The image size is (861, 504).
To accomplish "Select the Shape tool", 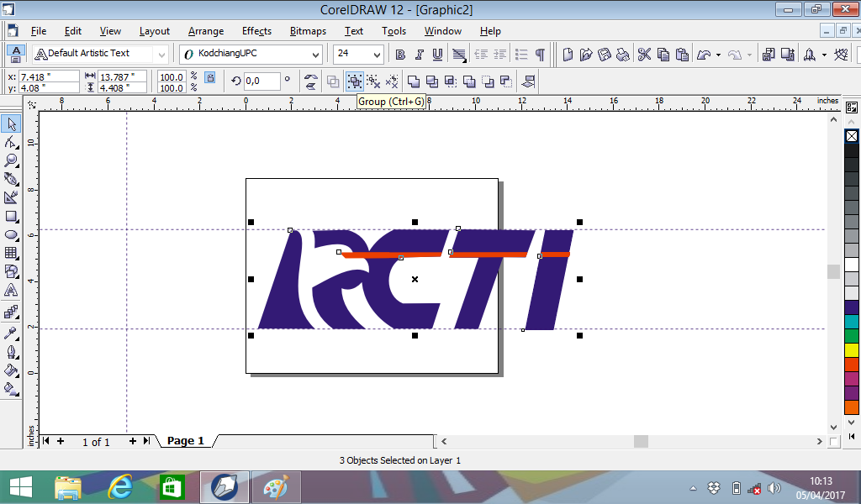I will coord(11,143).
